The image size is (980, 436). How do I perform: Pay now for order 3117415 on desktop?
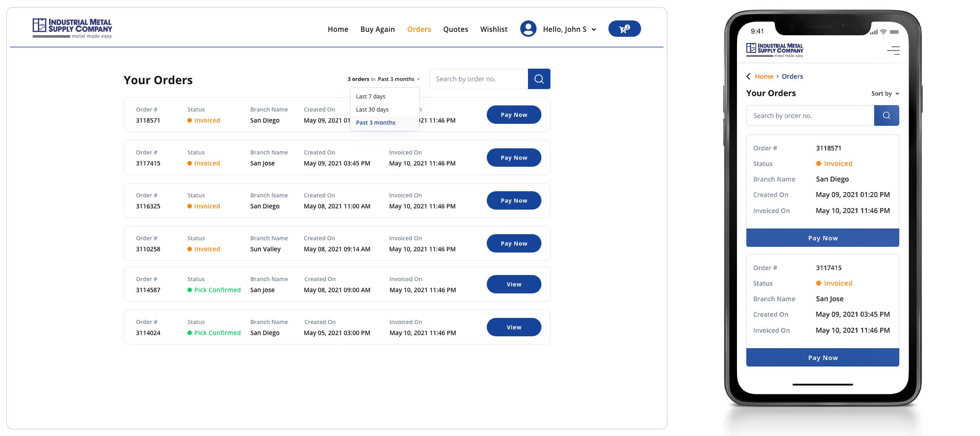click(x=514, y=158)
